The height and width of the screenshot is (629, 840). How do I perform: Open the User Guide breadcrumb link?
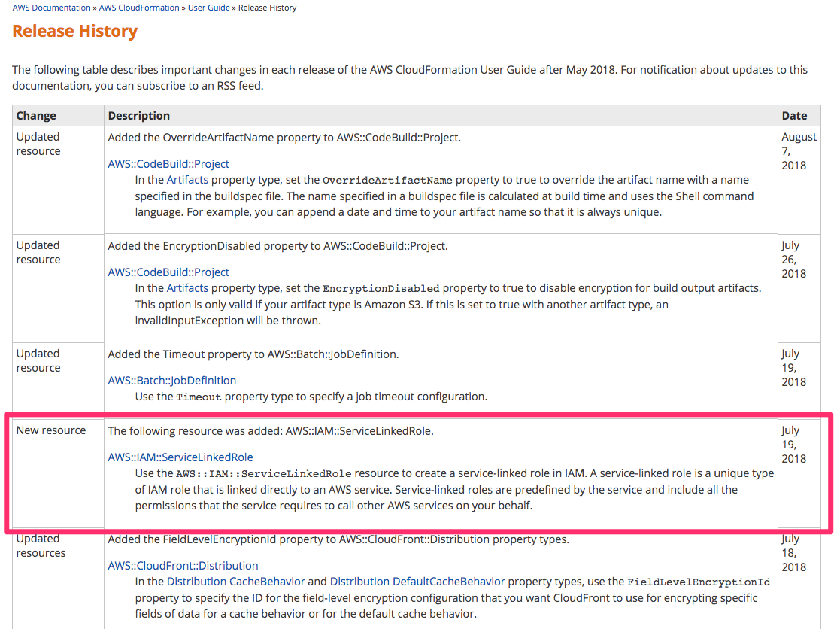(x=208, y=7)
